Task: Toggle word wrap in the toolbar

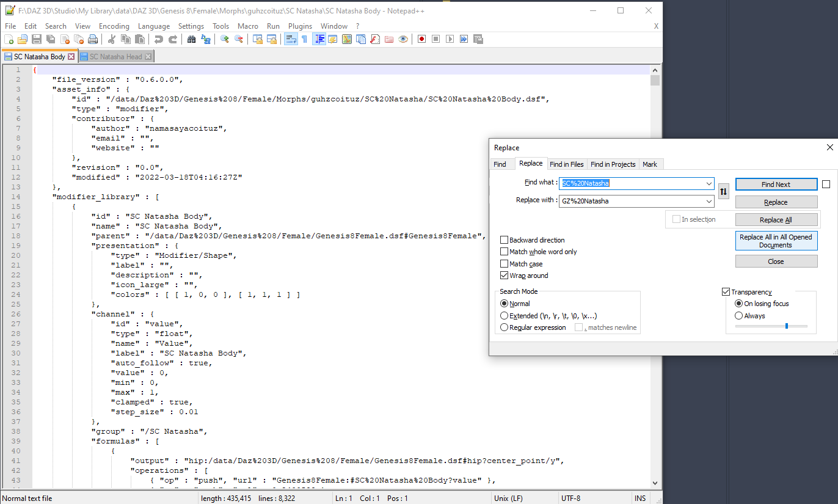Action: point(291,39)
